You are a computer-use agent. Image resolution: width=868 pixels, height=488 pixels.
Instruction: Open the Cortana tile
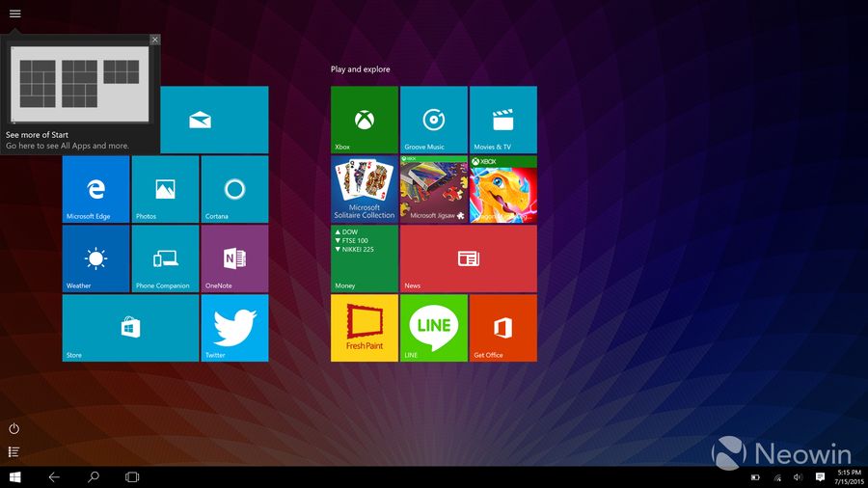[x=234, y=189]
